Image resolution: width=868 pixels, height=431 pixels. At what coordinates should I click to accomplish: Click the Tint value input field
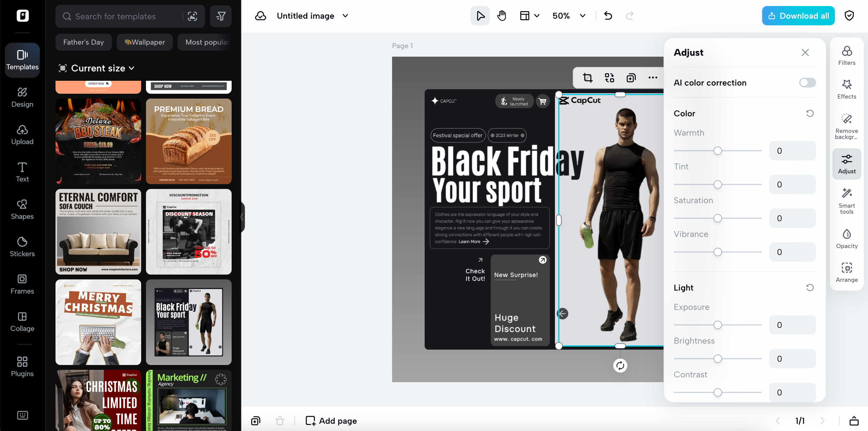click(793, 184)
